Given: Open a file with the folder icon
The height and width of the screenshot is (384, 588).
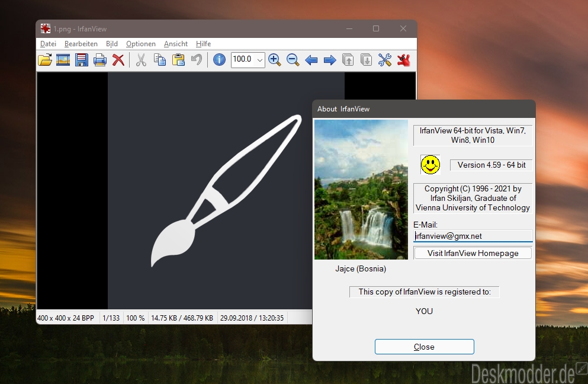Looking at the screenshot, I should (45, 60).
